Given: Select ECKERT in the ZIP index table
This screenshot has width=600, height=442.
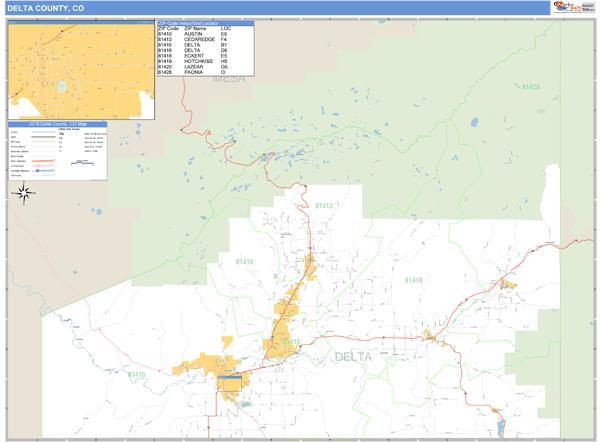Looking at the screenshot, I should pyautogui.click(x=194, y=56).
